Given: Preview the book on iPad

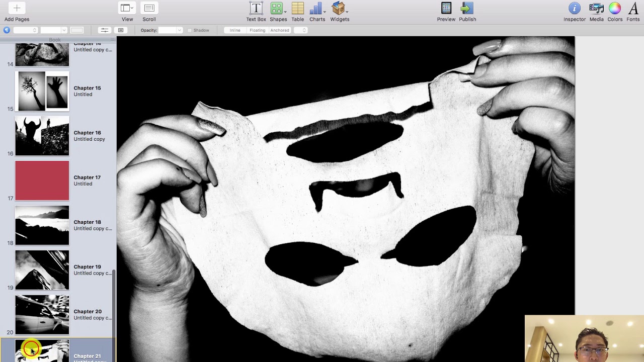Looking at the screenshot, I should [x=446, y=8].
